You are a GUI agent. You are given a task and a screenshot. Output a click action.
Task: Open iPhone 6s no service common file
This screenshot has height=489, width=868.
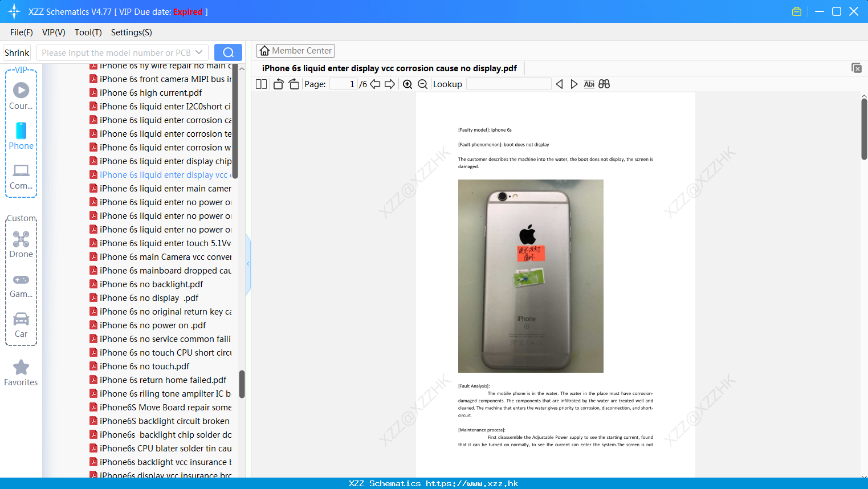(x=160, y=339)
